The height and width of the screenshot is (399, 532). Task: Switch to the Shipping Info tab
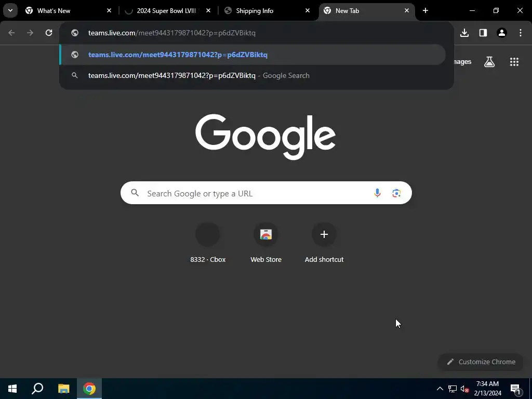268,10
